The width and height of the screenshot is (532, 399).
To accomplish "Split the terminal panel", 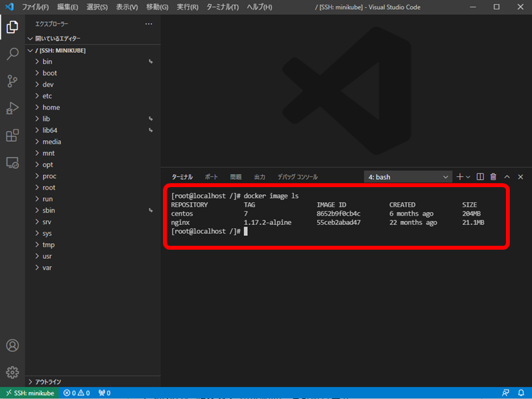I will [x=480, y=177].
